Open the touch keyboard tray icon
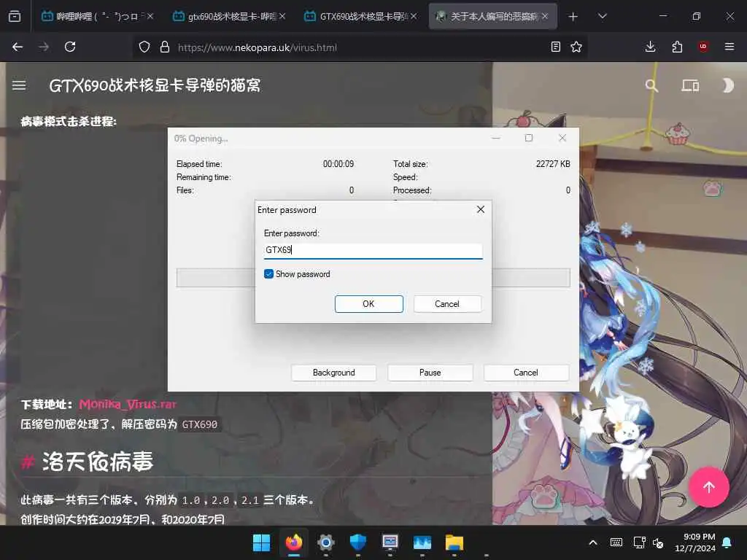The width and height of the screenshot is (747, 560). pyautogui.click(x=616, y=542)
